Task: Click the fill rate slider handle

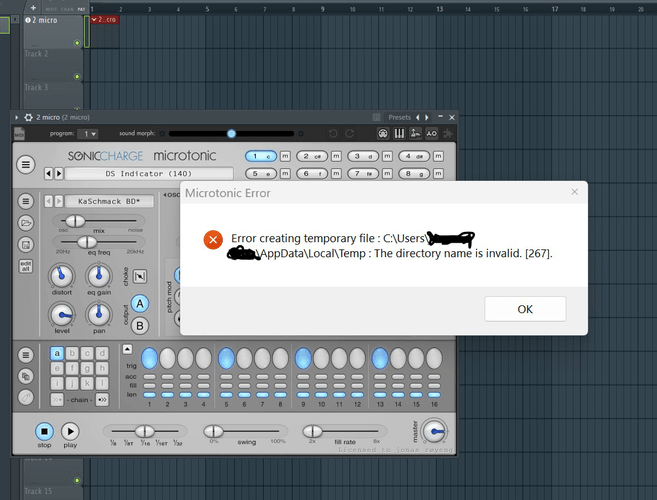Action: 313,431
